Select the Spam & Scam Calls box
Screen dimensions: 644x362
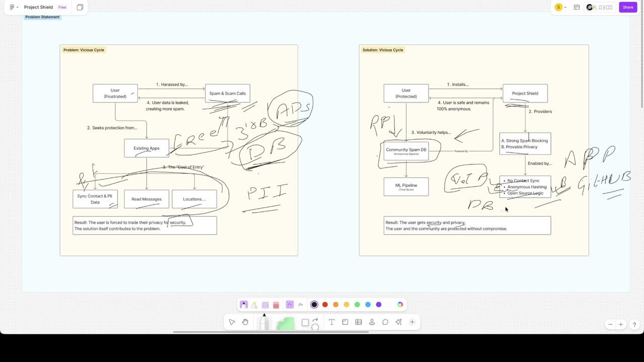point(227,94)
